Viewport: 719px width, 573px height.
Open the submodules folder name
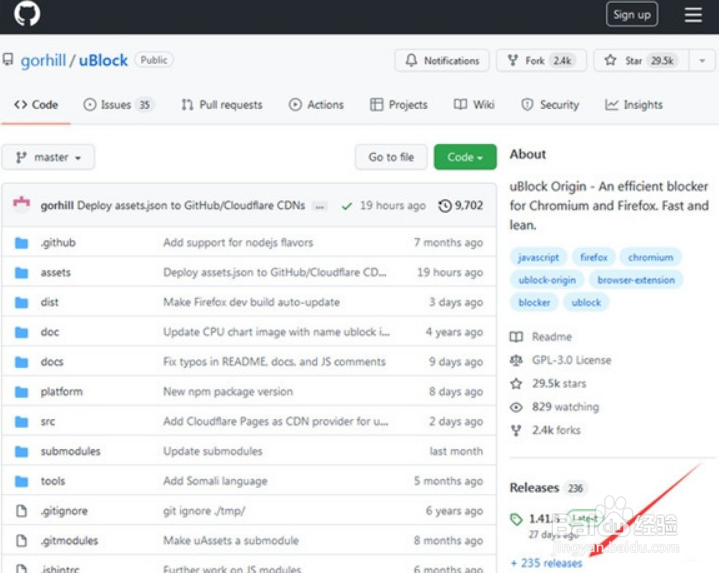(70, 451)
